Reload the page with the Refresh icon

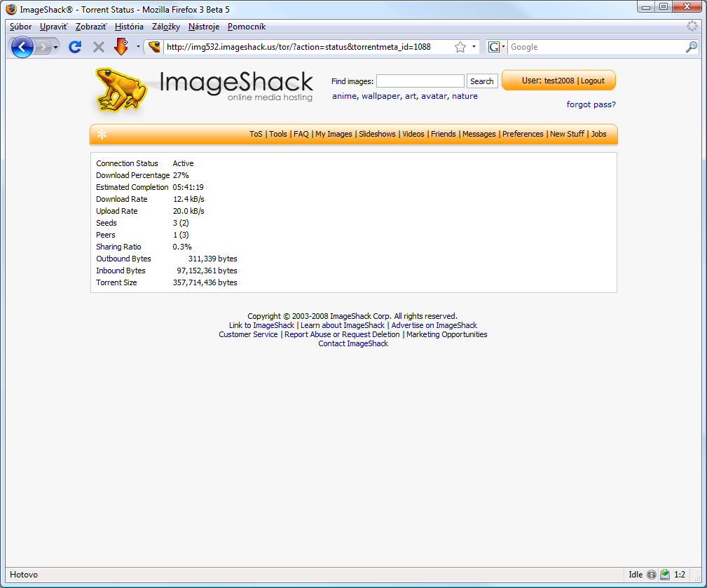tap(75, 47)
